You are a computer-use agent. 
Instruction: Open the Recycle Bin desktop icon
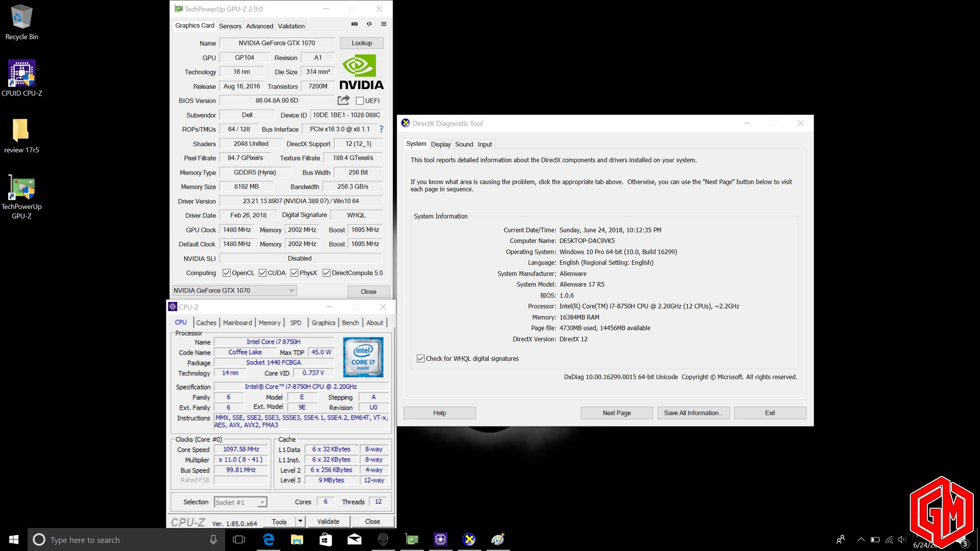(21, 22)
